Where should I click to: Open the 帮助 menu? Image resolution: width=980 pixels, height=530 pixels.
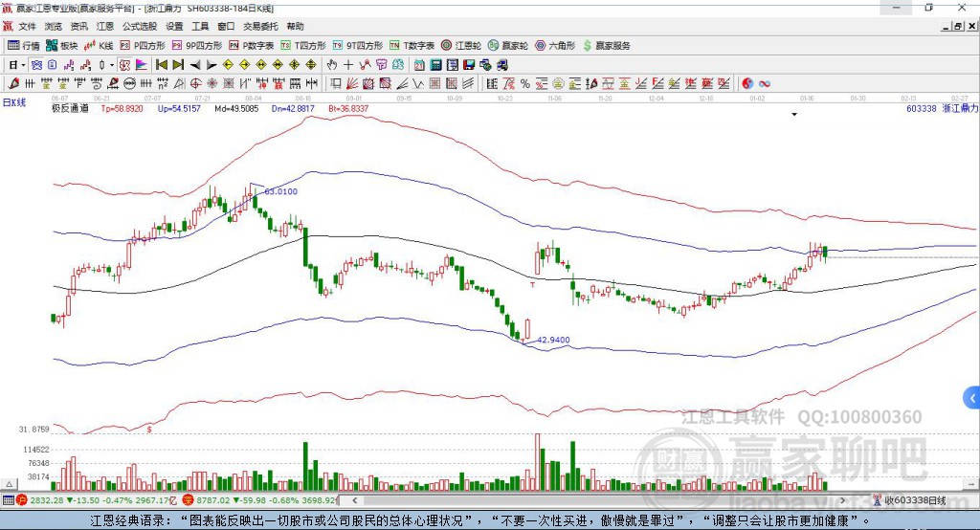click(x=295, y=26)
